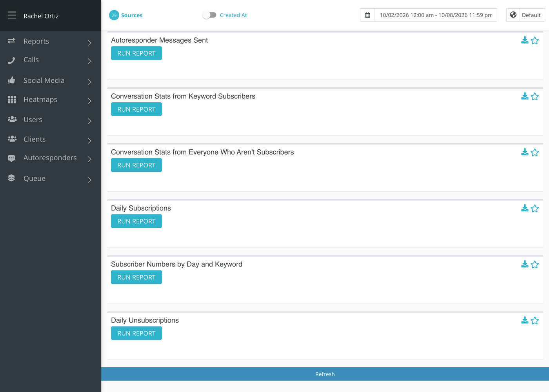Image resolution: width=549 pixels, height=392 pixels.
Task: Click the date range input field
Action: coord(436,15)
